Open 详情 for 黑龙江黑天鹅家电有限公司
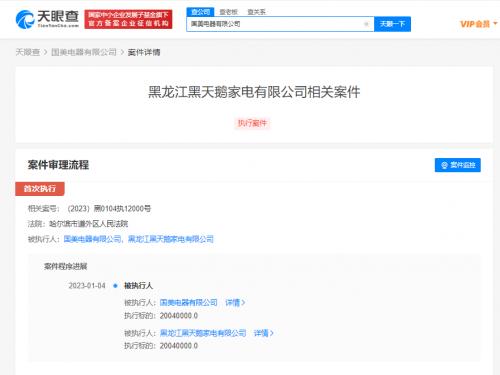The image size is (500, 375). (264, 333)
